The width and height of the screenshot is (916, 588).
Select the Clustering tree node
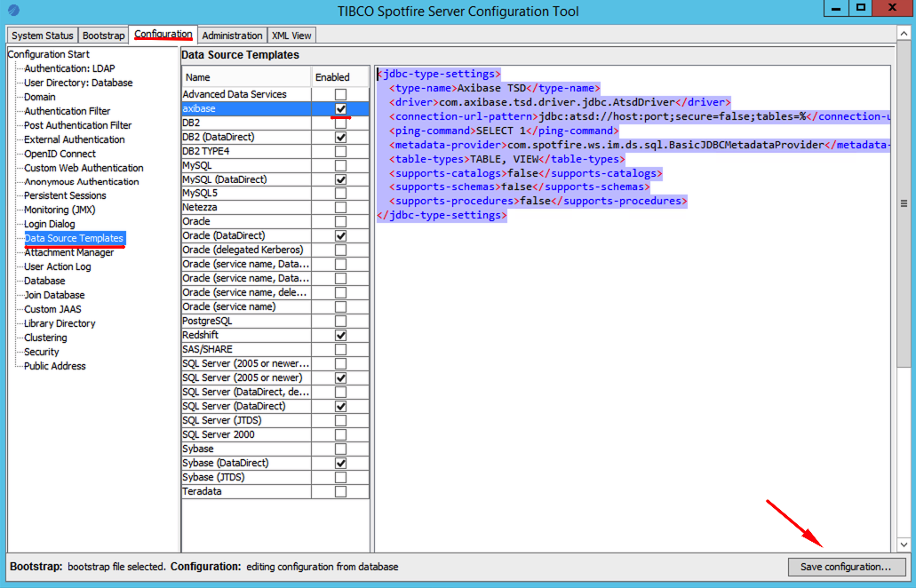tap(45, 338)
